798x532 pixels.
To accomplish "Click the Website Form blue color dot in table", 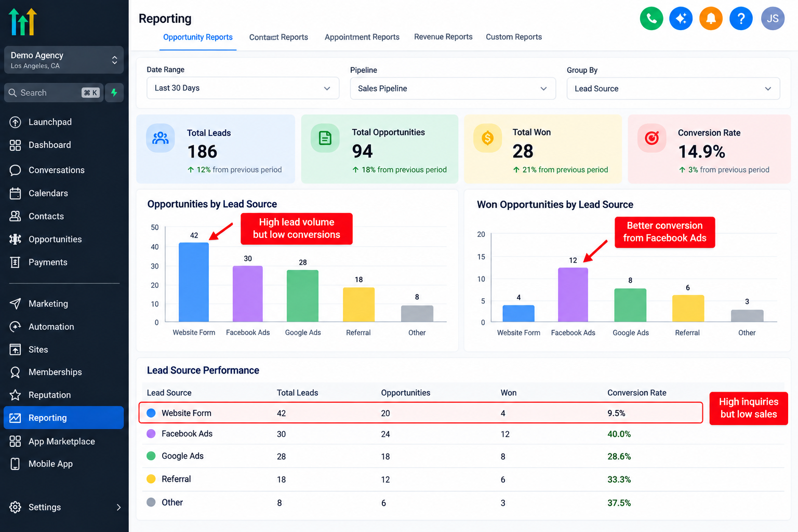I will tap(151, 413).
